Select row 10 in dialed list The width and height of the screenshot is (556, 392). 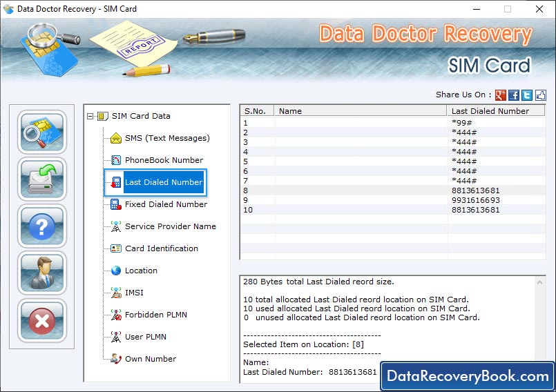[393, 210]
